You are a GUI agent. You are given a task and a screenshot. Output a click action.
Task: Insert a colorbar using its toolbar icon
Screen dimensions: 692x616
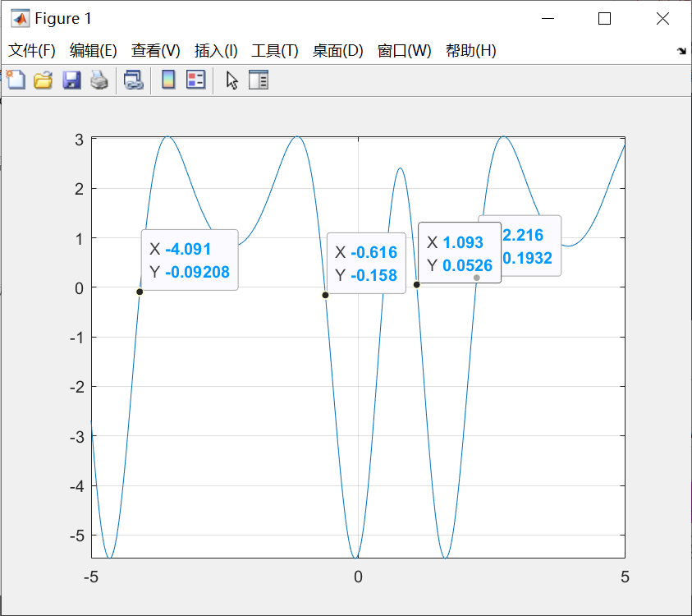tap(167, 80)
